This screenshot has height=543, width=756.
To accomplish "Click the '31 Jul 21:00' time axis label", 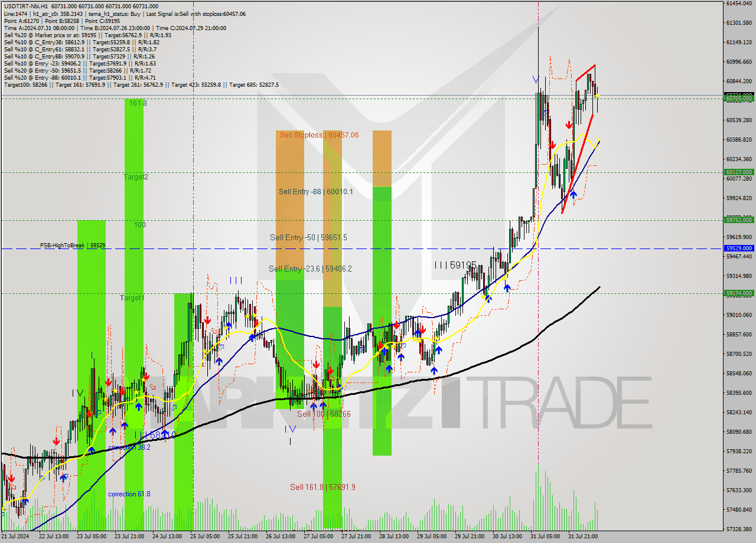I will point(583,537).
